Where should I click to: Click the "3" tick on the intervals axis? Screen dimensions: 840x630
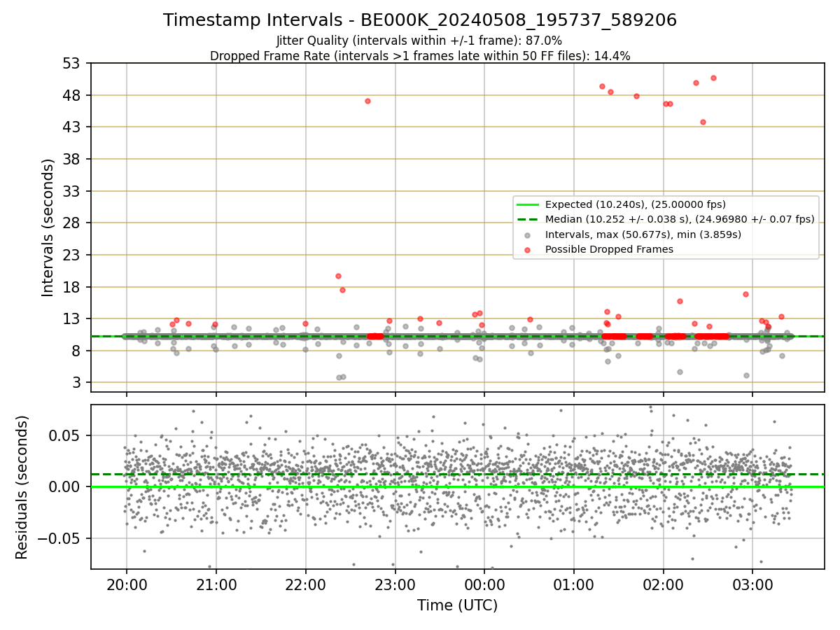77,383
